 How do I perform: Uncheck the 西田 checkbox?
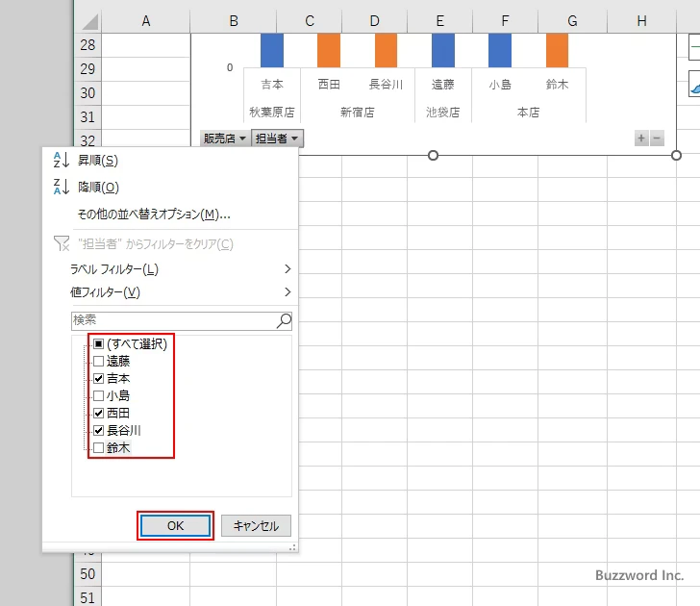coord(99,413)
